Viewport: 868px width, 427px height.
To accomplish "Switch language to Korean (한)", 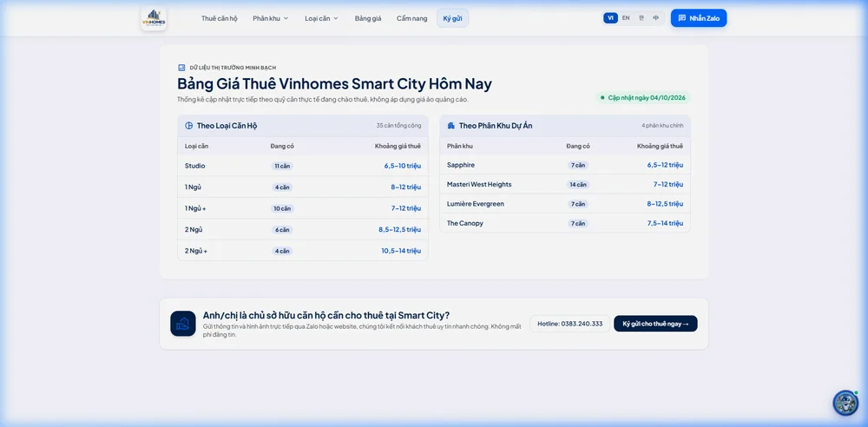I will click(641, 17).
